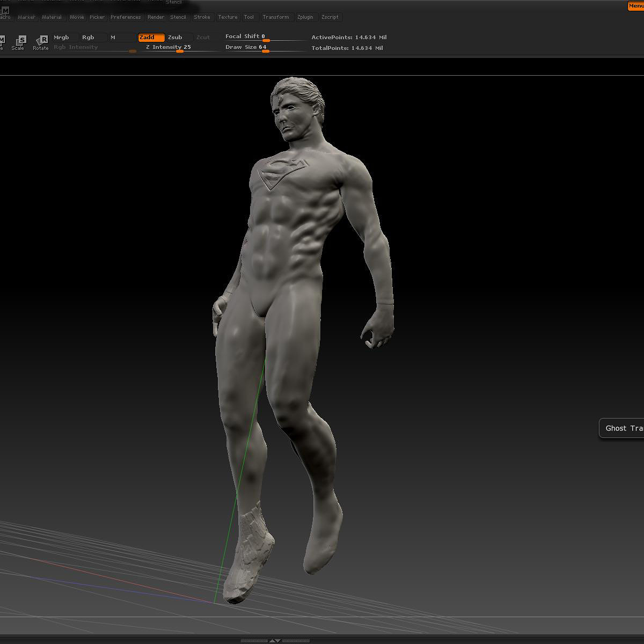This screenshot has width=644, height=644.
Task: Adjust the Draw Size slider
Action: pyautogui.click(x=265, y=47)
